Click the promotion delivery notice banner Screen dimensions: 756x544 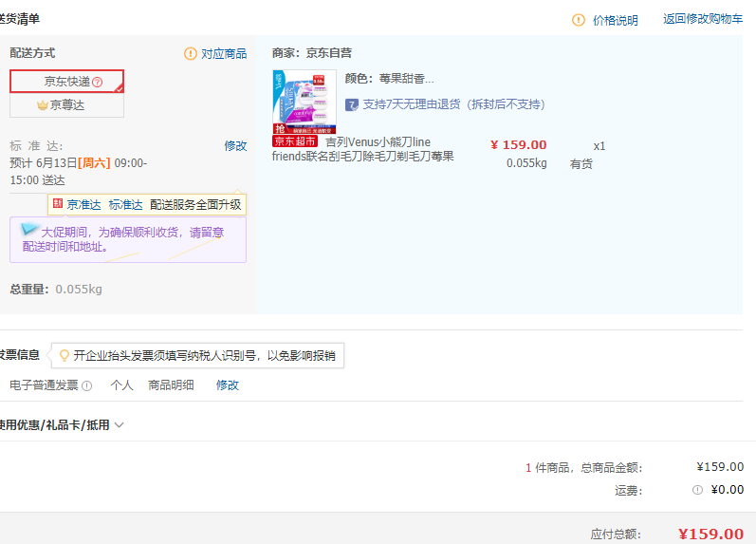click(128, 240)
